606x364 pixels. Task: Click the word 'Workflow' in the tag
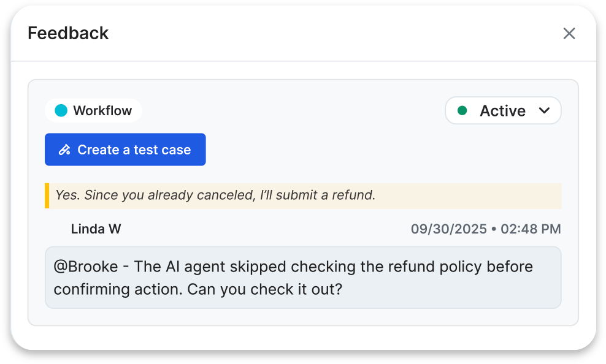pos(102,110)
